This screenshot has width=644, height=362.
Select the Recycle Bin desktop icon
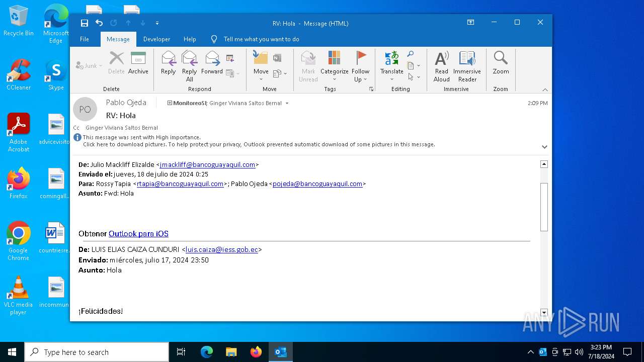click(x=19, y=21)
